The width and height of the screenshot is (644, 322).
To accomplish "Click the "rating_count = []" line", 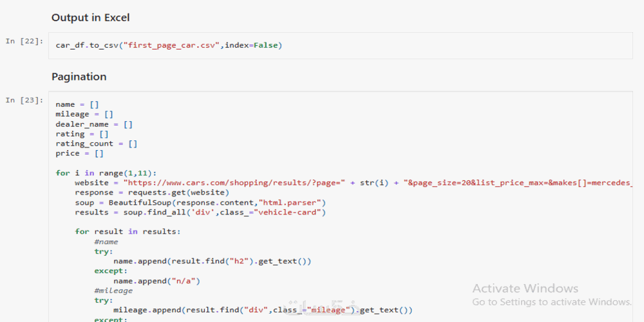I will pos(96,144).
